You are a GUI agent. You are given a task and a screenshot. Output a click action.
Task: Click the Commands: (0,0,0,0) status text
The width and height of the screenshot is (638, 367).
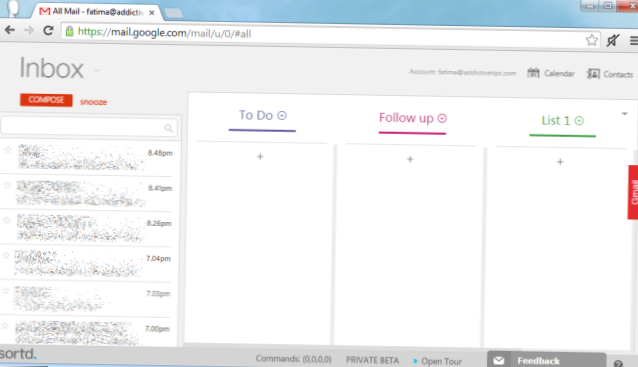click(x=293, y=359)
